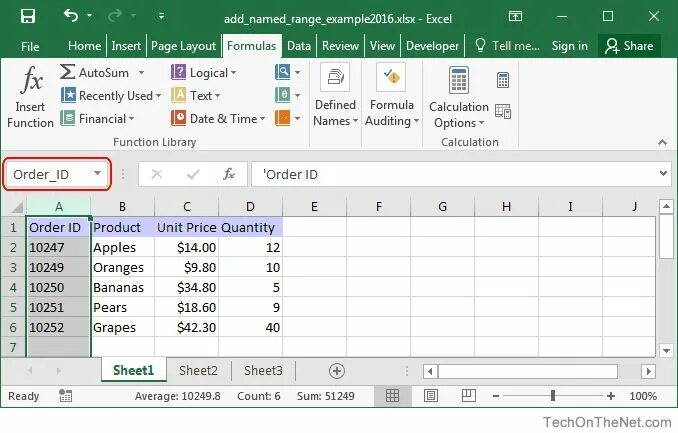Image resolution: width=678 pixels, height=433 pixels.
Task: Click the Name Box showing Order_ID
Action: 50,174
